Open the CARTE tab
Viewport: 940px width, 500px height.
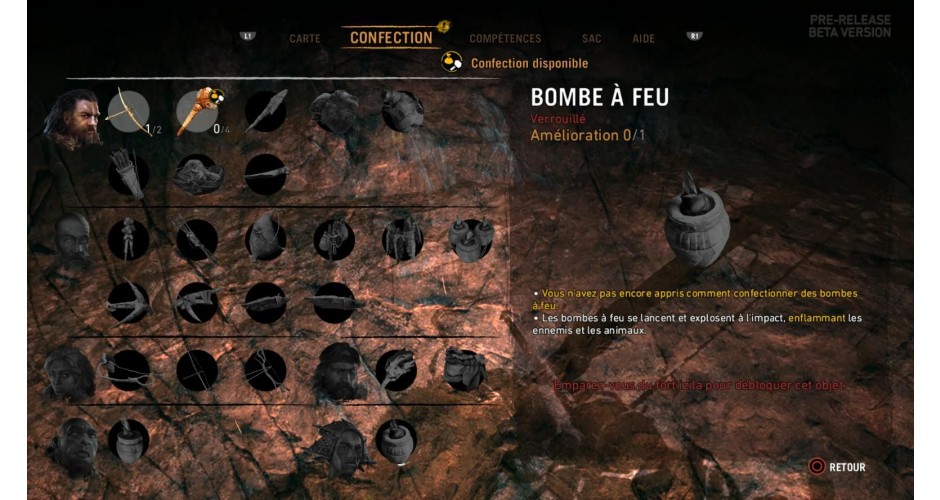coord(305,38)
